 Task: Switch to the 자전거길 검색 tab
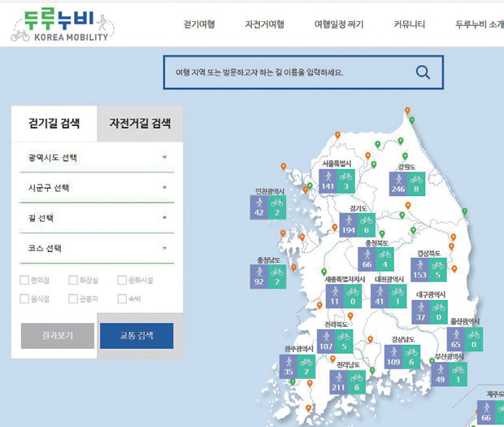pos(140,124)
